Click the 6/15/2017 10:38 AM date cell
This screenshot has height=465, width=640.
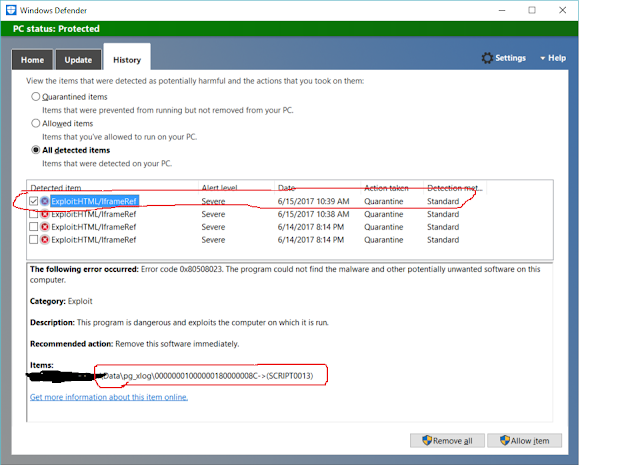pos(313,214)
